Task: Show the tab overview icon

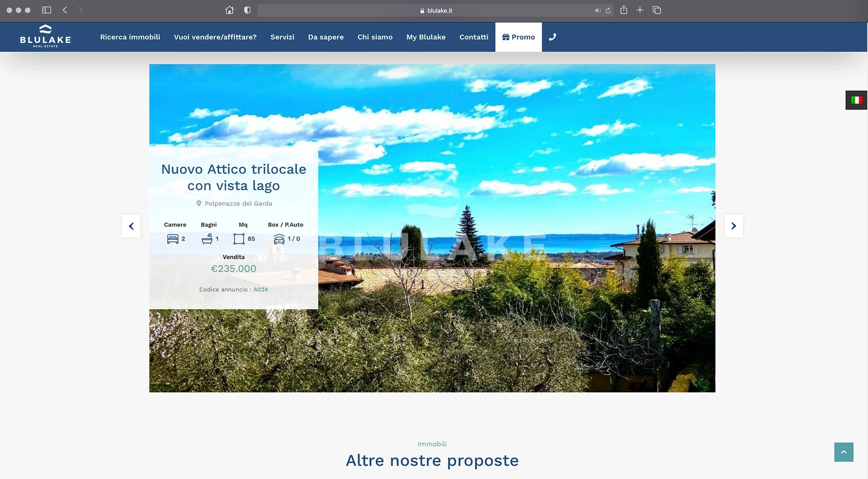Action: pyautogui.click(x=657, y=10)
